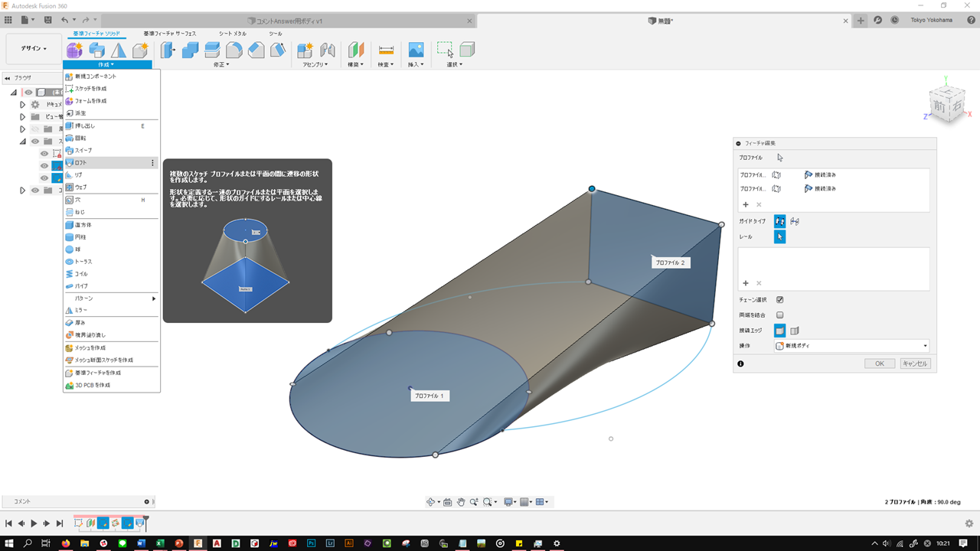
Task: Click the プロファイル 1 label in the viewport
Action: pos(430,396)
